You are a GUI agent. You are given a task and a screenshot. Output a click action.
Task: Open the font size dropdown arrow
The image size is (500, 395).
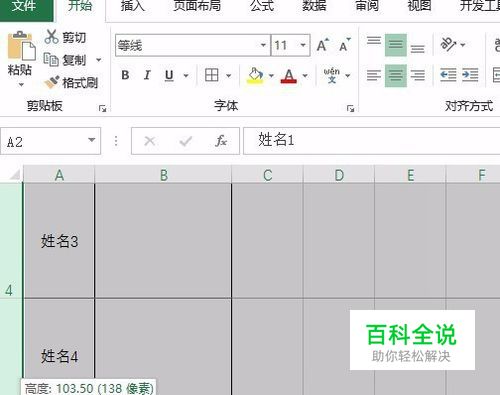303,45
